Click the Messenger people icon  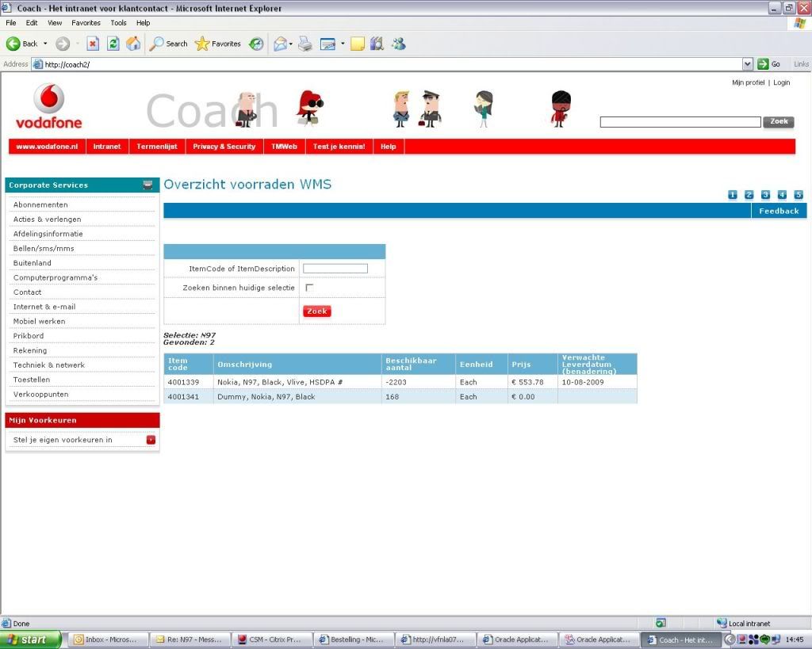(398, 44)
